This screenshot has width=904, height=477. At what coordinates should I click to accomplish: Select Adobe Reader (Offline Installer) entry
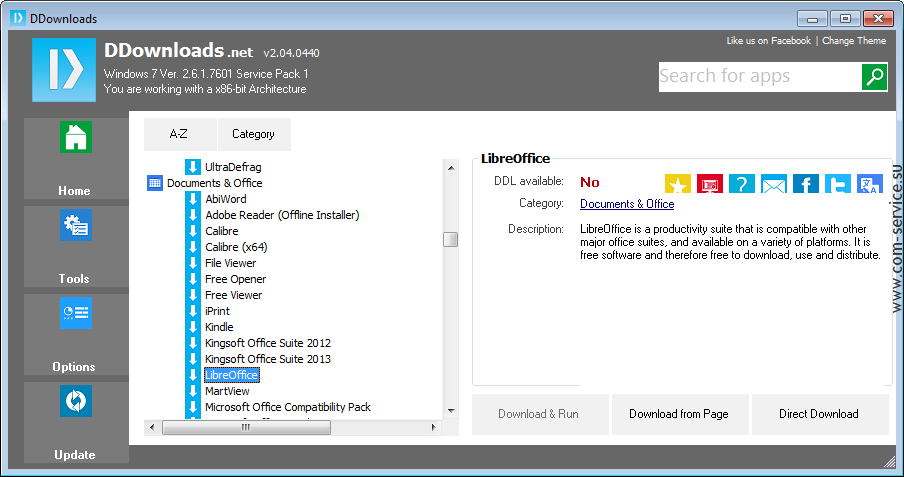coord(282,215)
